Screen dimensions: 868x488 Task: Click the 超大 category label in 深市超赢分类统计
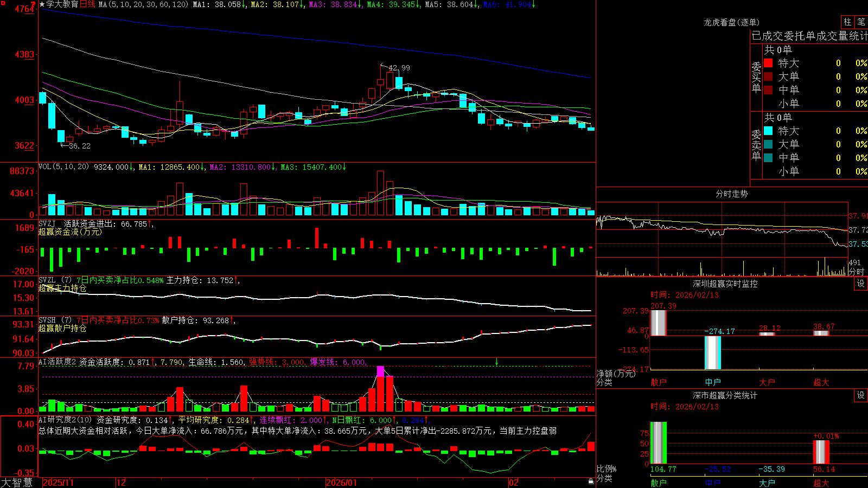(x=821, y=483)
